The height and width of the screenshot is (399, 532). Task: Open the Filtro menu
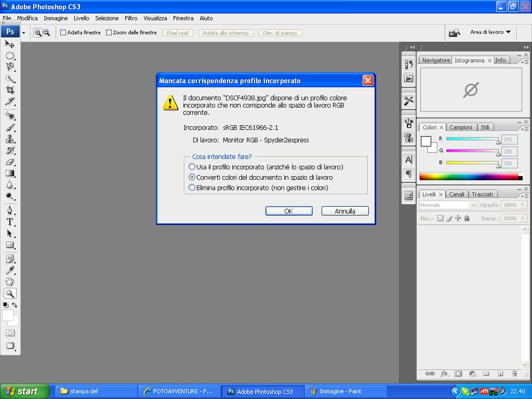131,18
